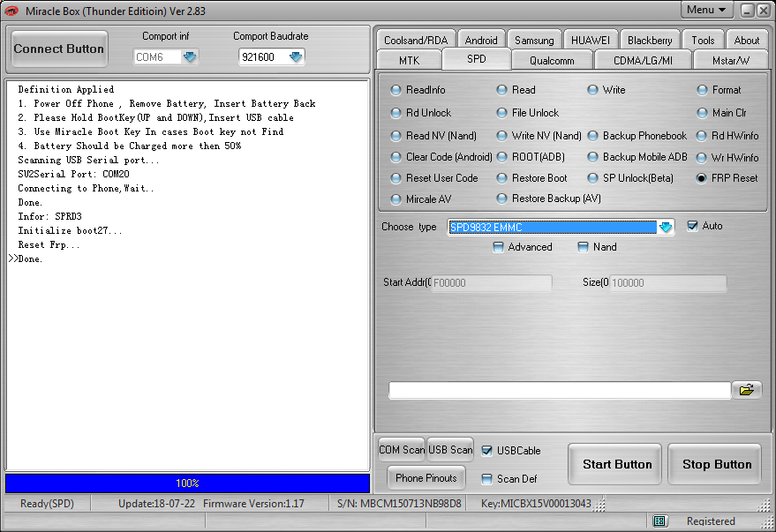This screenshot has height=532, width=776.
Task: Open the HUAWEI tab
Action: coord(591,40)
